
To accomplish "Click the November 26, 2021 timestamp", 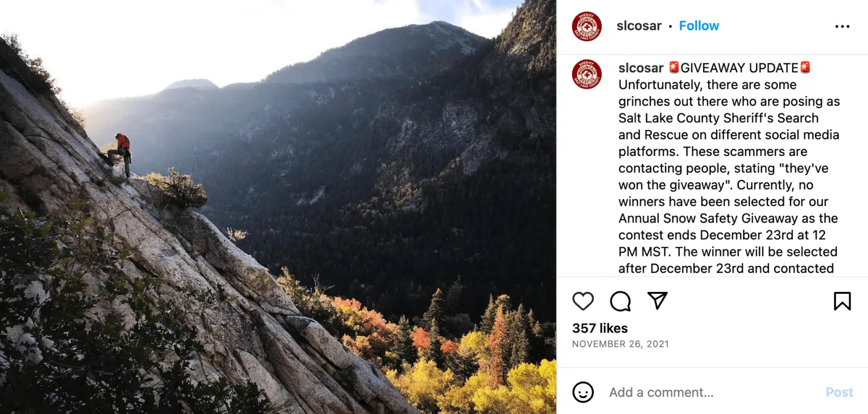I will click(620, 344).
